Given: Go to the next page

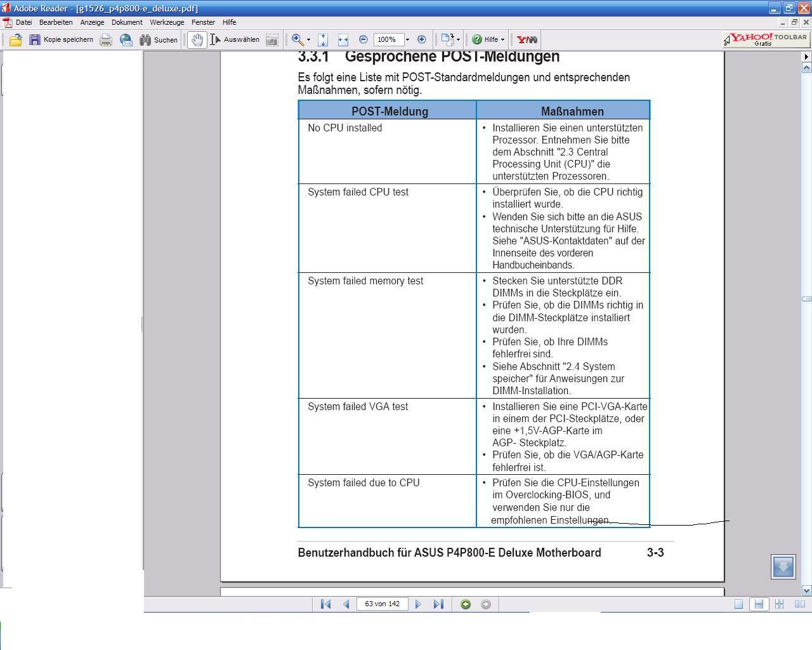Looking at the screenshot, I should [418, 604].
